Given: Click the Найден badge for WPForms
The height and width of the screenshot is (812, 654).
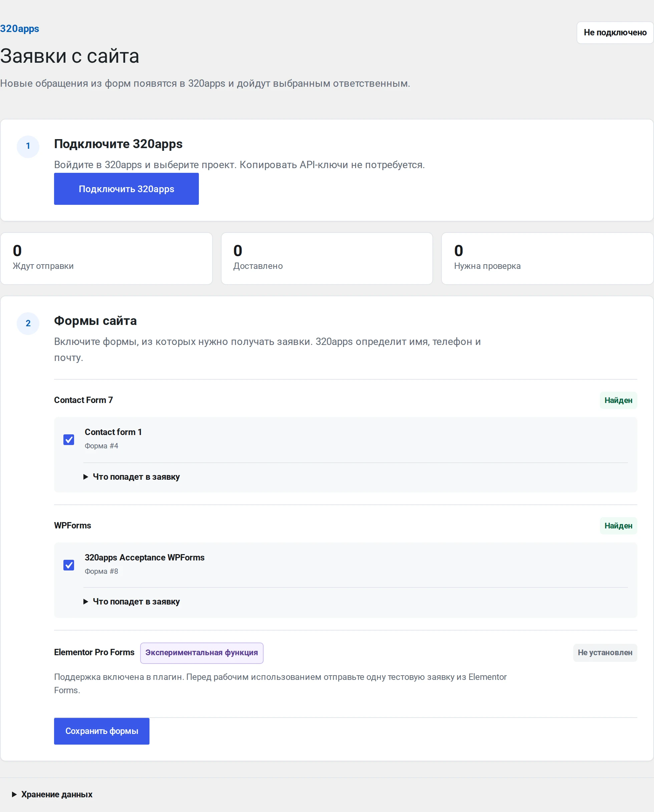Looking at the screenshot, I should click(618, 526).
